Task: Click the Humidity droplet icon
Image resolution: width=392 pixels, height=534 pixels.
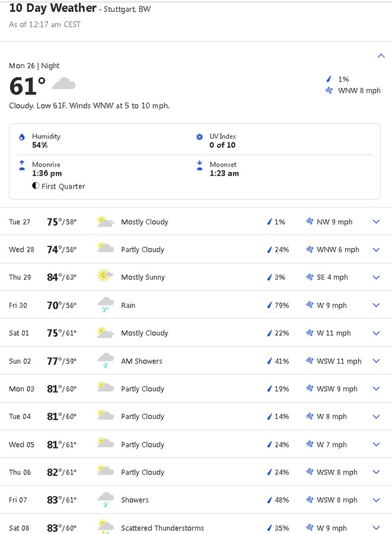Action: click(x=22, y=137)
